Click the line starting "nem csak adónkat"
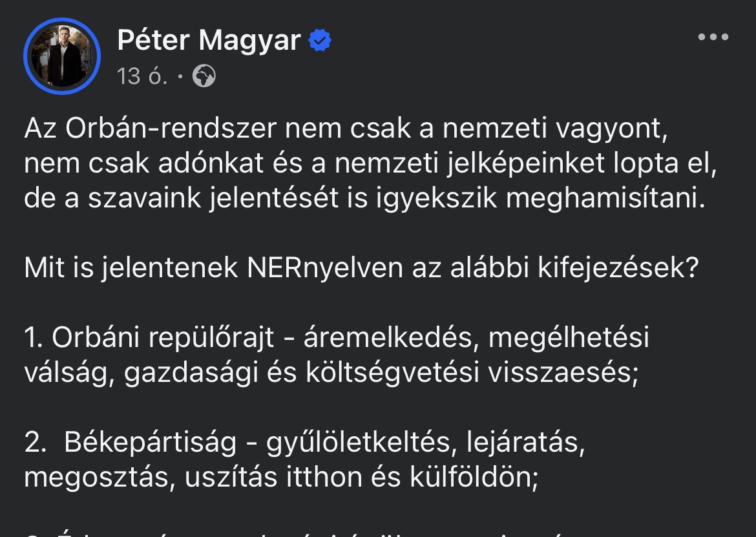 (x=371, y=164)
